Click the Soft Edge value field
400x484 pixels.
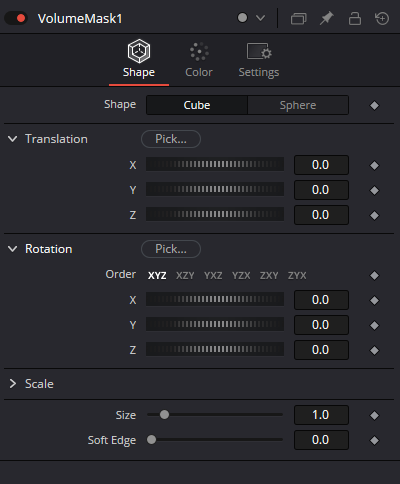321,440
